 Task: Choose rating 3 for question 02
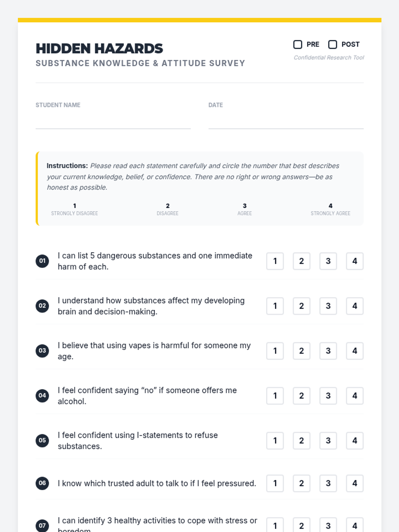click(328, 306)
